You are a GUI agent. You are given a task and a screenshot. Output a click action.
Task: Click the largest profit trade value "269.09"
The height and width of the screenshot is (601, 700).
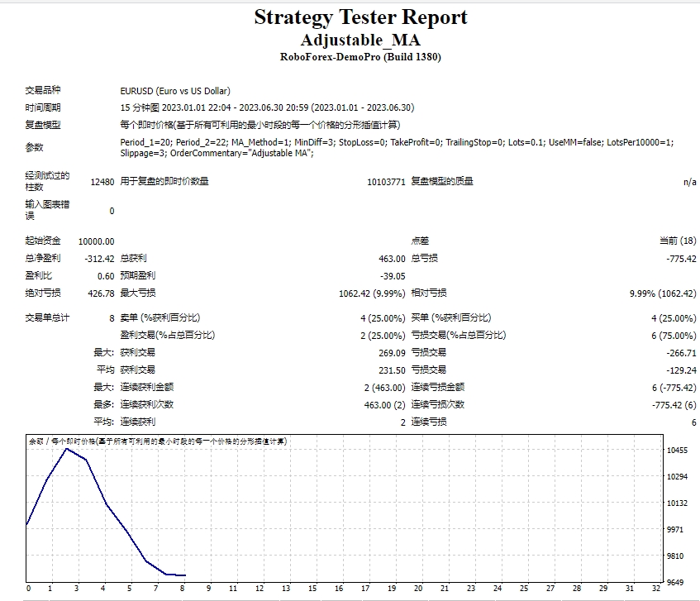(392, 353)
